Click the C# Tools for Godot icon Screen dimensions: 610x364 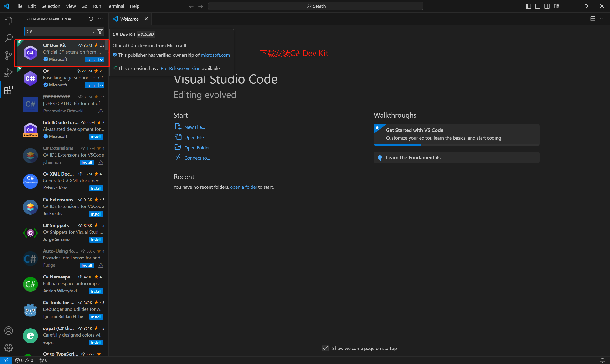(31, 310)
